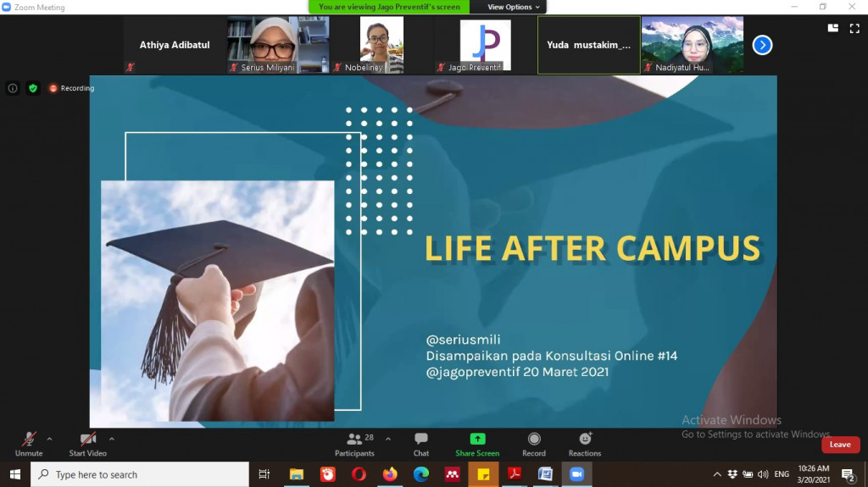Image resolution: width=868 pixels, height=487 pixels.
Task: Select Nobeliney's video thumbnail
Action: [x=382, y=45]
